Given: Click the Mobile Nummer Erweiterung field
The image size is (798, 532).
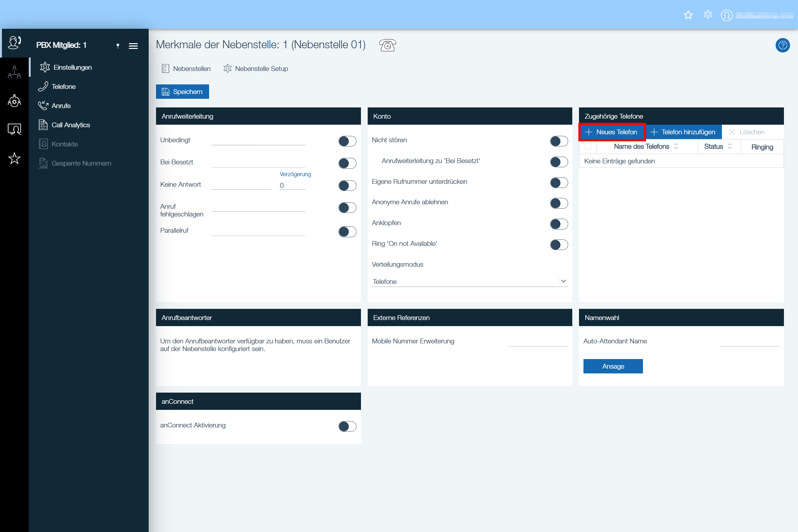Looking at the screenshot, I should pyautogui.click(x=538, y=342).
